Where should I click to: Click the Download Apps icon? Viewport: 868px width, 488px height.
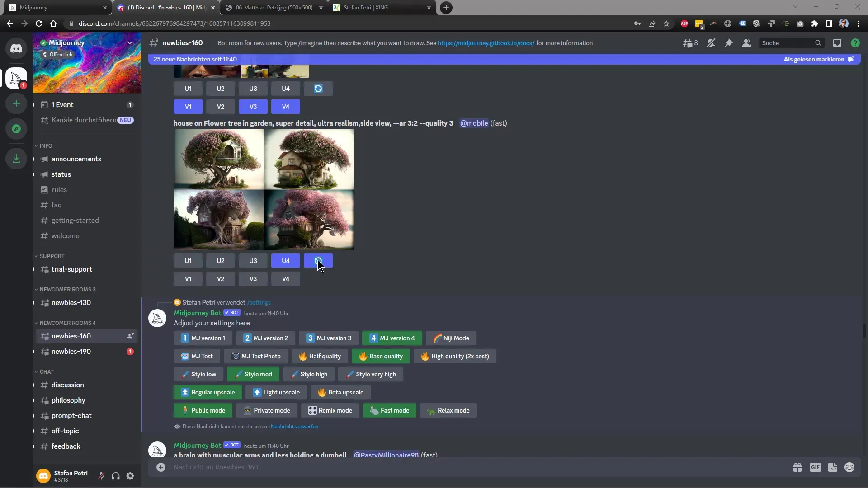pyautogui.click(x=16, y=159)
